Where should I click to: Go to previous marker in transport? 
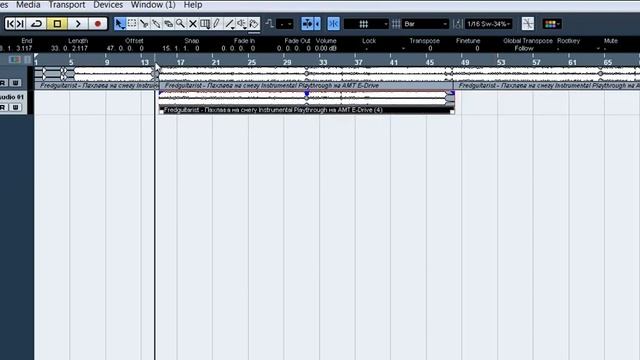pyautogui.click(x=10, y=24)
